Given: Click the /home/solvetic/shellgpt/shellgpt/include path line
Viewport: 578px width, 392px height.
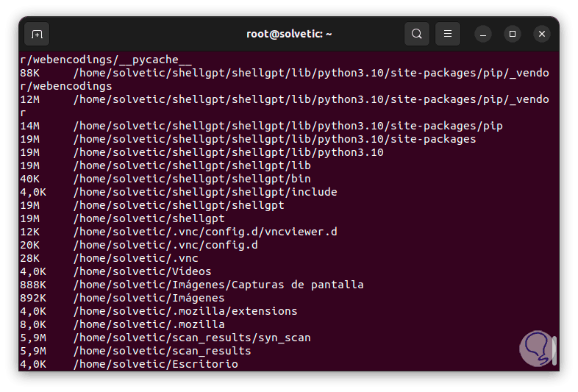Looking at the screenshot, I should point(204,192).
